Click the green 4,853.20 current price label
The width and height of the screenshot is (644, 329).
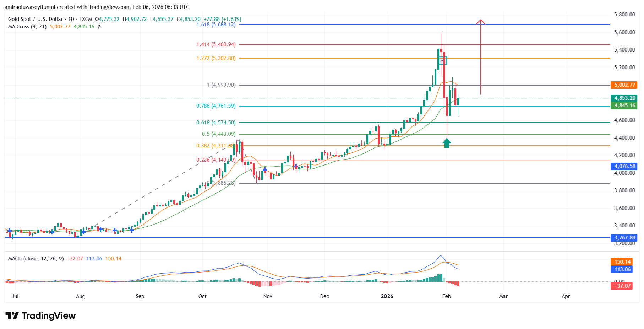tap(623, 98)
